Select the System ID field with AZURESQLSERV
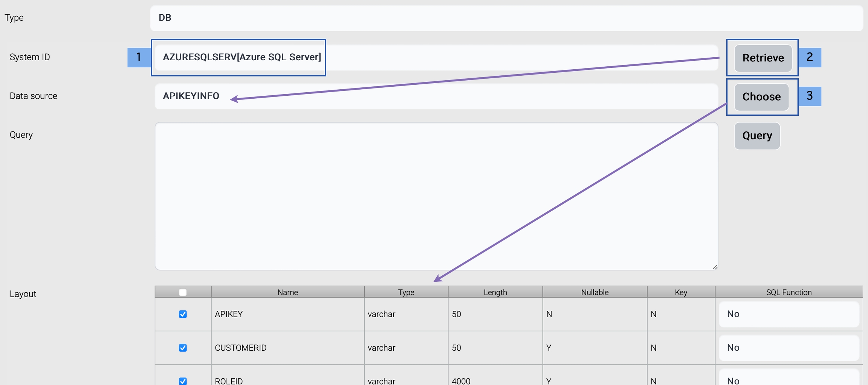The image size is (868, 385). tap(436, 57)
